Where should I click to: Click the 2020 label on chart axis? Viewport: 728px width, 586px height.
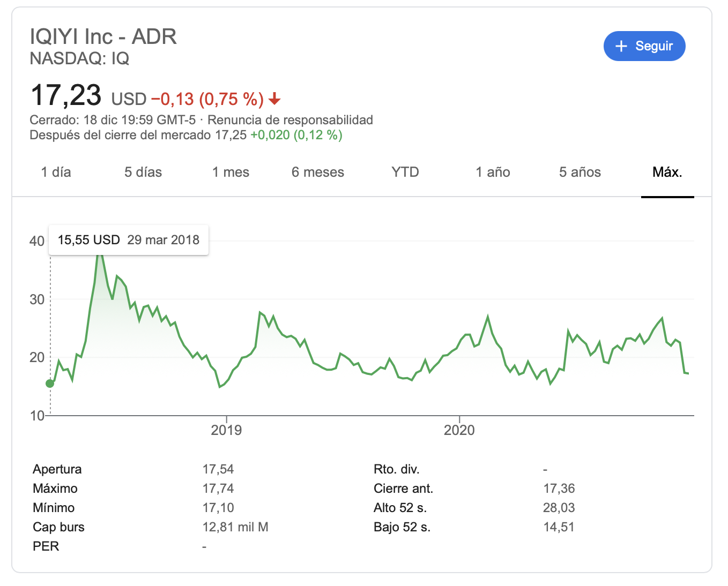[459, 430]
